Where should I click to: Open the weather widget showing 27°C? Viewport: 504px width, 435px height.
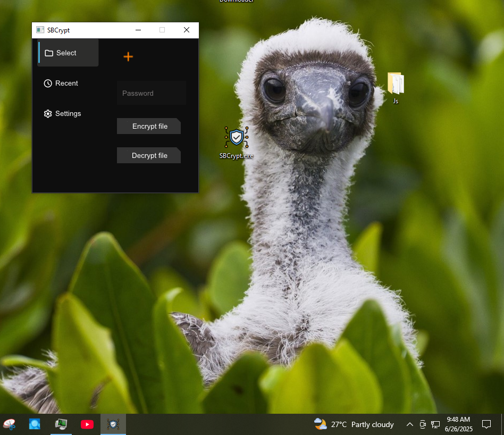(354, 424)
